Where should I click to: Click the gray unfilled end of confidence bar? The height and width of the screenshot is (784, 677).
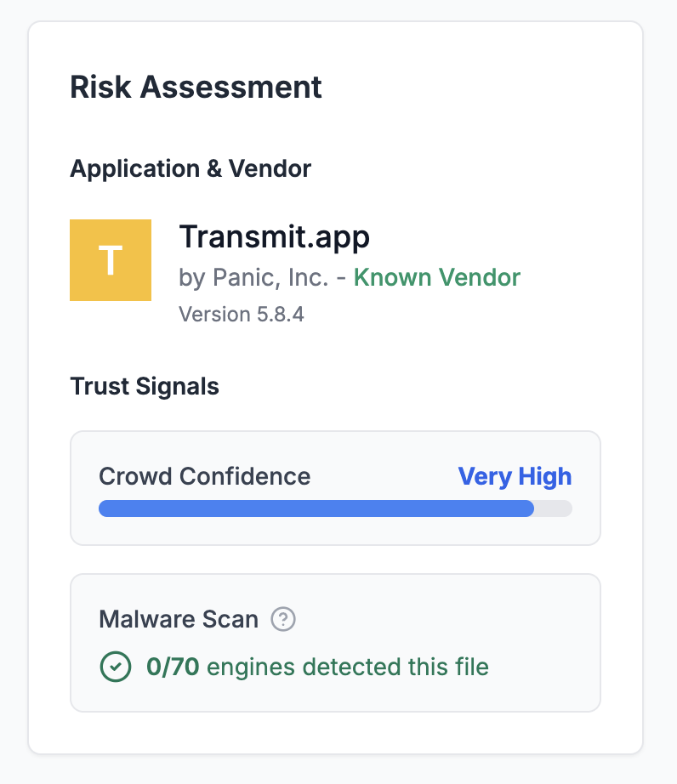(554, 508)
